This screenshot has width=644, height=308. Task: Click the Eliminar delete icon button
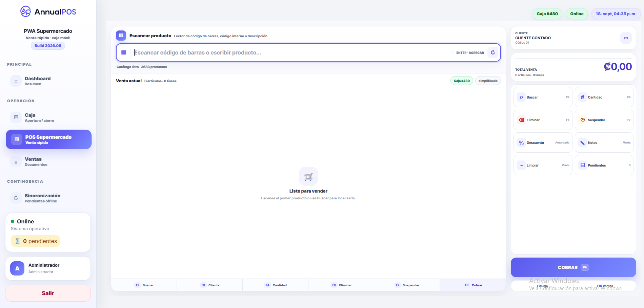[x=543, y=120]
